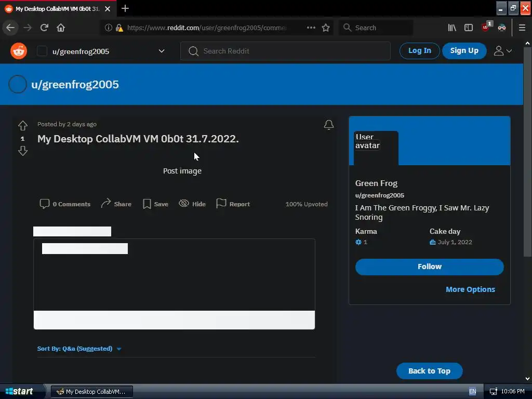Reload the page with the refresh icon
This screenshot has width=532, height=399.
pos(44,28)
